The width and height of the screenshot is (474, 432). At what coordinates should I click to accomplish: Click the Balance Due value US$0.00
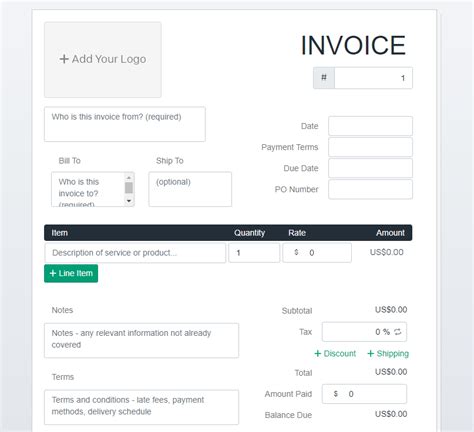(x=391, y=414)
